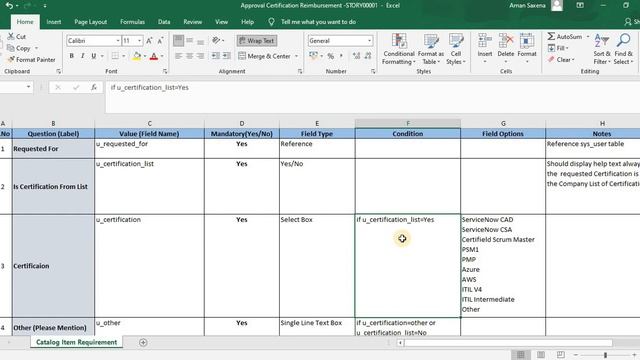The width and height of the screenshot is (640, 360).
Task: Click the Increase Decimal icon
Action: [x=356, y=56]
